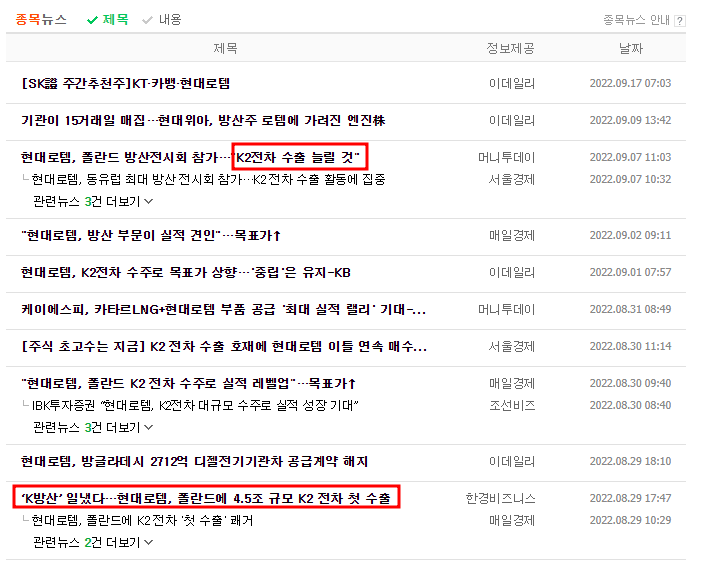Click 조선비즈 source in IBK투자증권 row
The width and height of the screenshot is (704, 562).
(x=512, y=406)
